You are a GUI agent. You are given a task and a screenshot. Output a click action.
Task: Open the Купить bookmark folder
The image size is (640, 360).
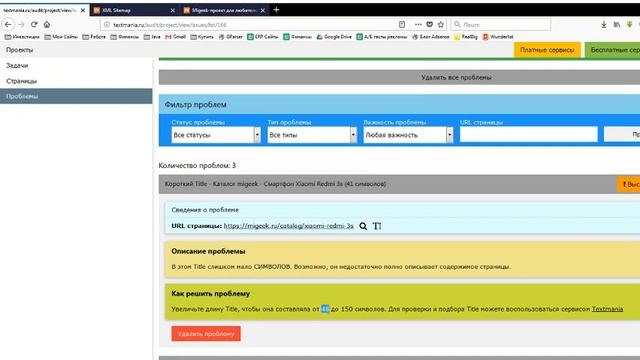click(202, 37)
